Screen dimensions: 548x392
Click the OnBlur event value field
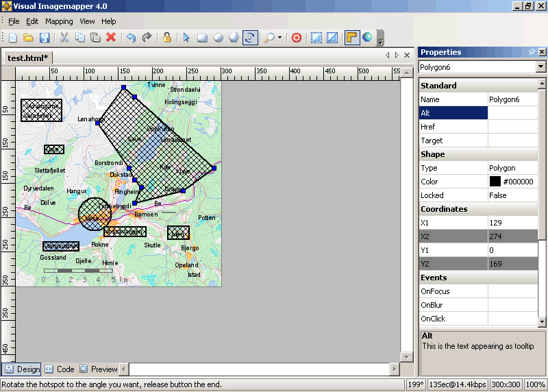click(x=512, y=305)
